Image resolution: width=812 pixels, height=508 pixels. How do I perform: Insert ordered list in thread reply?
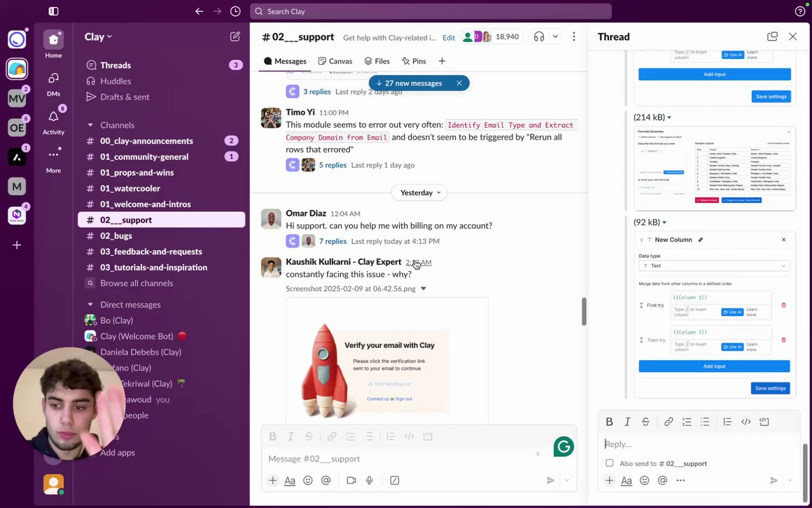pyautogui.click(x=686, y=422)
